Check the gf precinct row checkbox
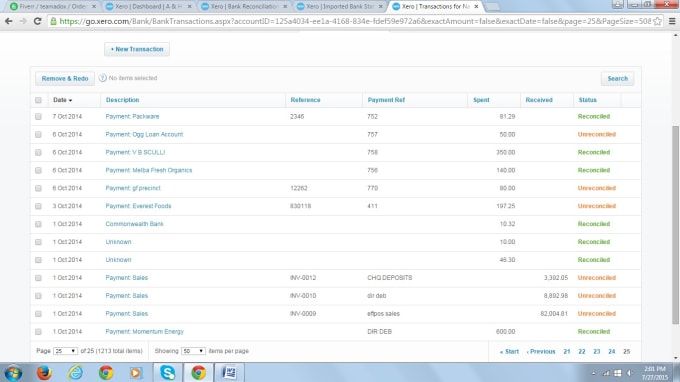680x382 pixels. pos(38,188)
